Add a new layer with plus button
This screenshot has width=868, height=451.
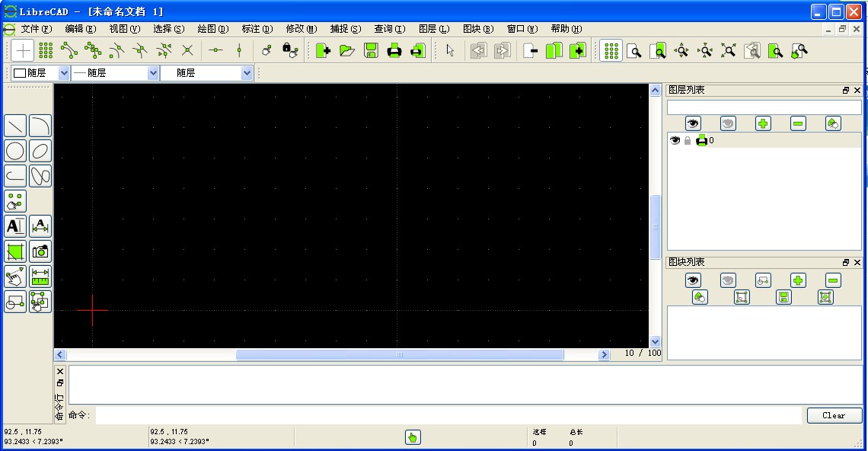tap(763, 123)
